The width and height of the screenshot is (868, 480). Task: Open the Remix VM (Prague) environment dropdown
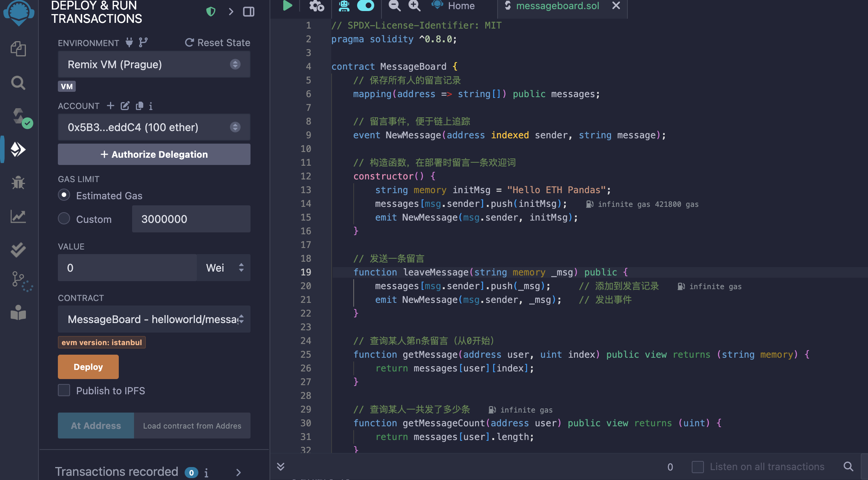point(154,64)
